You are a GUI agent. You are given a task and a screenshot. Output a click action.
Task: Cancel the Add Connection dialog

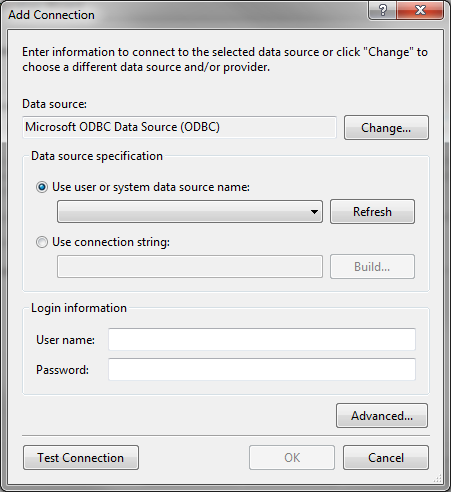pyautogui.click(x=386, y=458)
